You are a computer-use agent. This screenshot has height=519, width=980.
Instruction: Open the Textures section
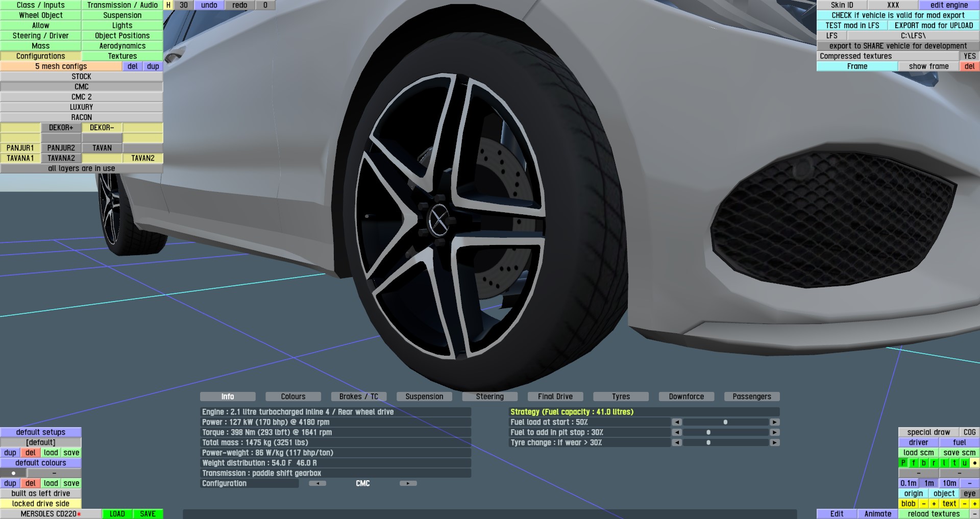pyautogui.click(x=122, y=56)
